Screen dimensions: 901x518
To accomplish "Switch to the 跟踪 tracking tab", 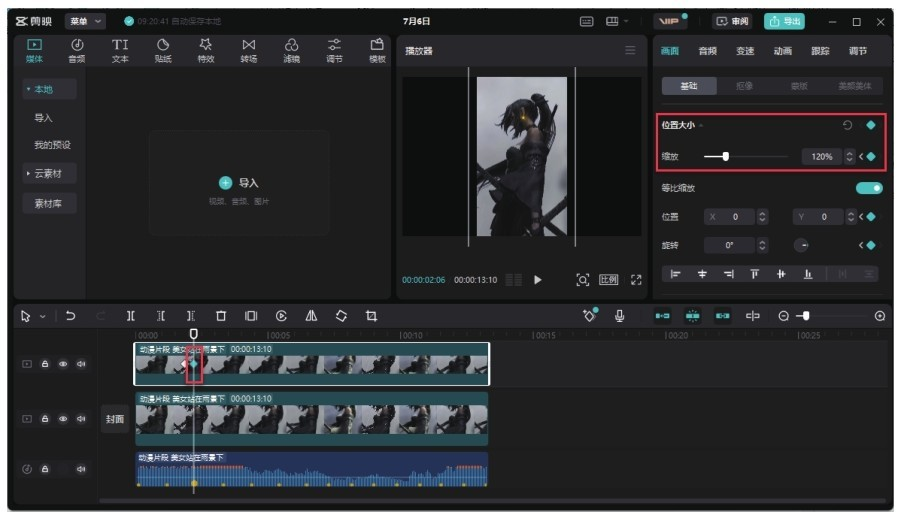I will (x=820, y=51).
